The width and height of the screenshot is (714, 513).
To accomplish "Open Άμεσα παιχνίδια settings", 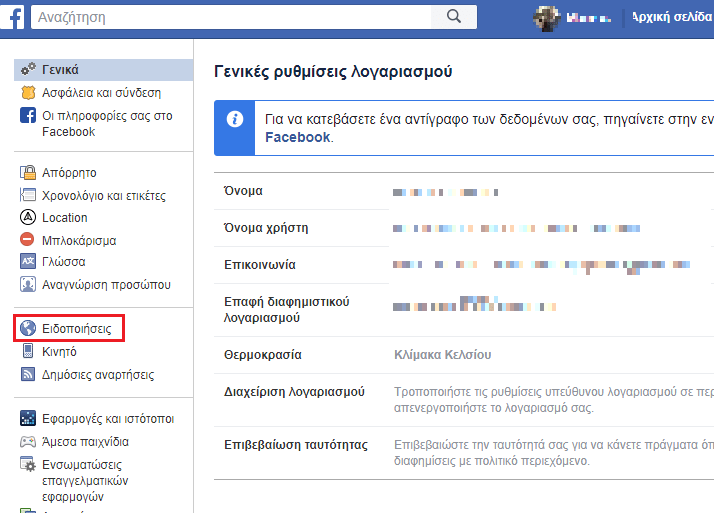I will click(85, 442).
